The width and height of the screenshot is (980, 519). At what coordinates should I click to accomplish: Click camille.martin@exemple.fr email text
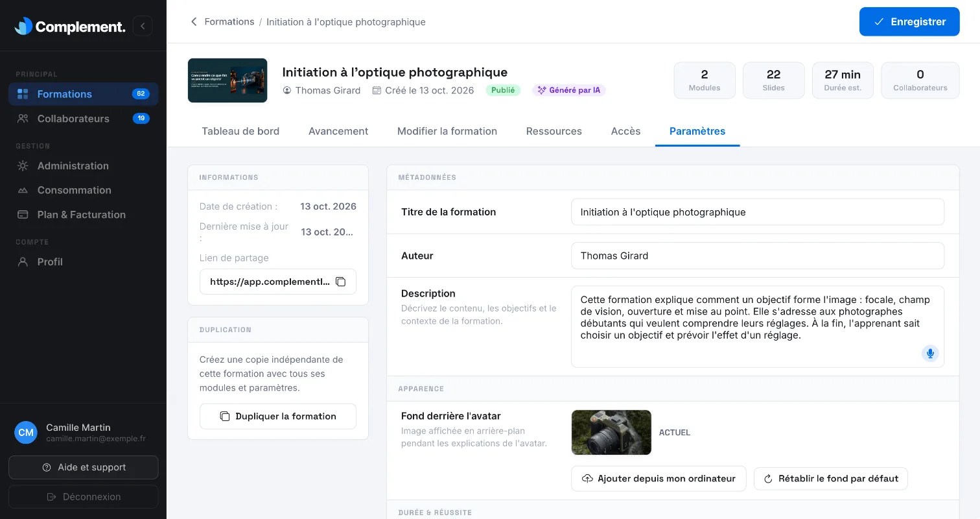pos(96,439)
